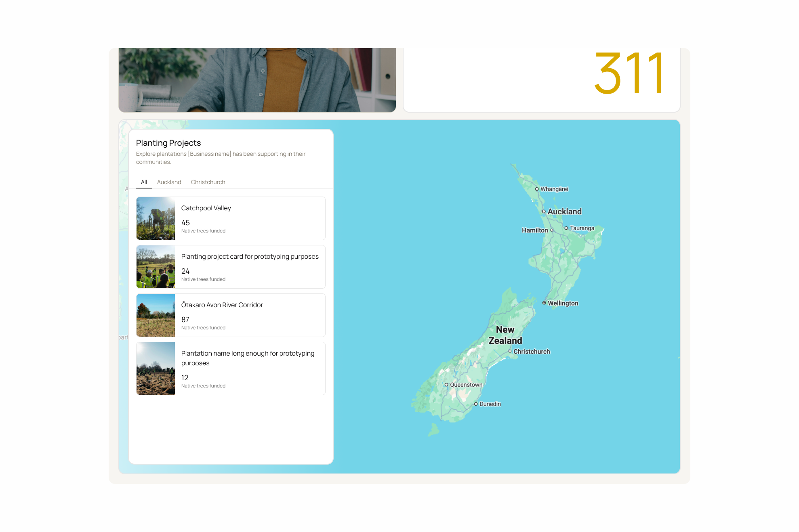Click the 'Hamilton' label on the map

(535, 230)
